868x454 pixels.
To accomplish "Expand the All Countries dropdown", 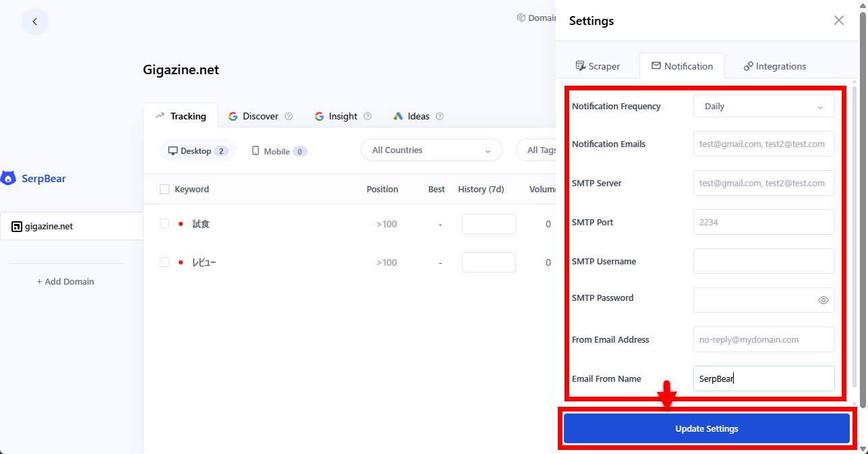I will click(x=431, y=150).
